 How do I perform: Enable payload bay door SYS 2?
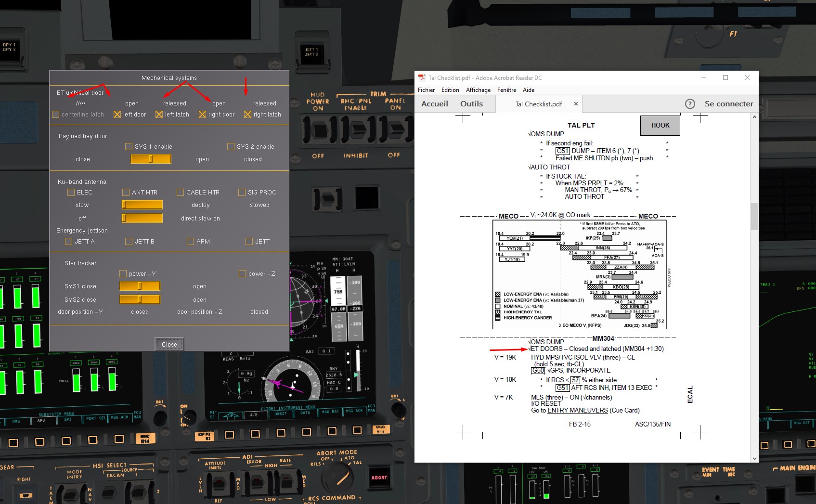pos(231,146)
